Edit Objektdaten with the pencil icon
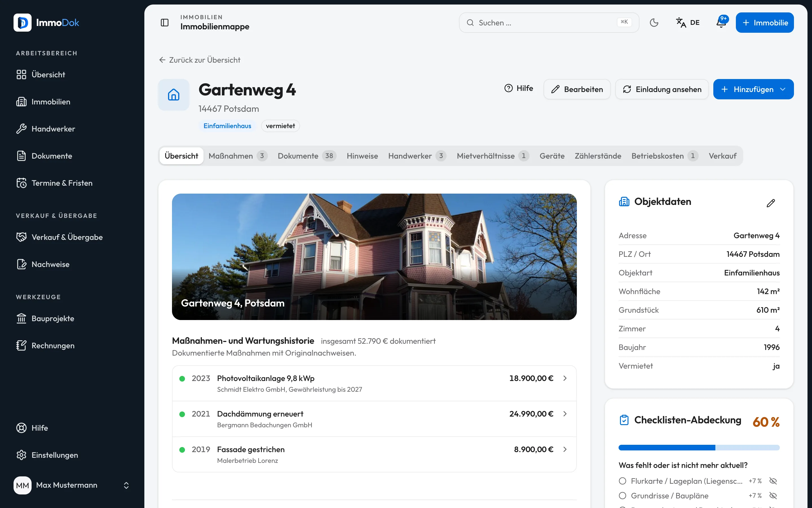This screenshot has width=812, height=508. 771,203
